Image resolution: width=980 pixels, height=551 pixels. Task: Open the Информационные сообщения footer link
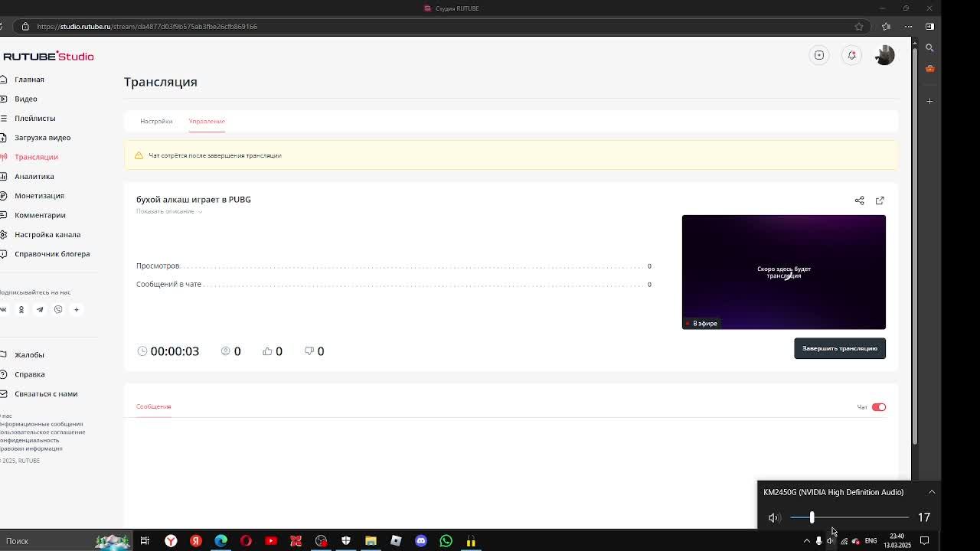point(41,424)
